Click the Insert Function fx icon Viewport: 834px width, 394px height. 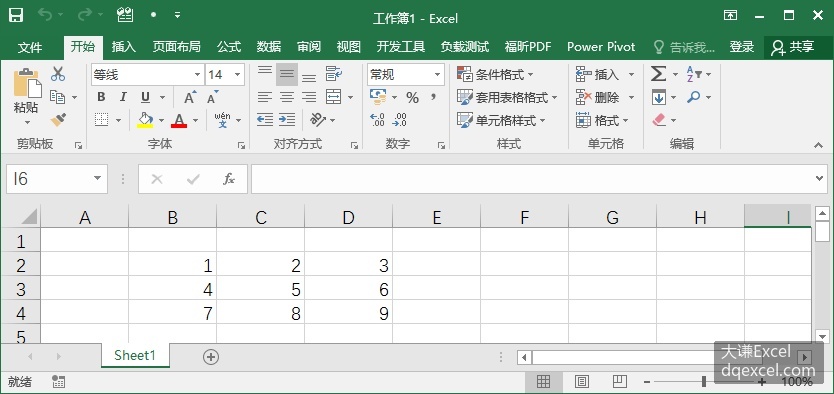click(229, 179)
